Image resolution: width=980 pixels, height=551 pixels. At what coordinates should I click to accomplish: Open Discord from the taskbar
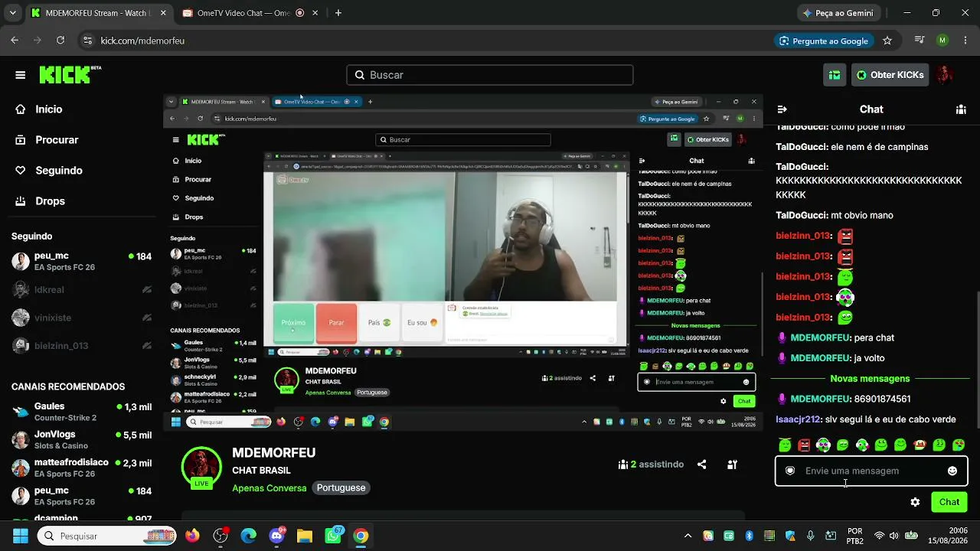277,536
